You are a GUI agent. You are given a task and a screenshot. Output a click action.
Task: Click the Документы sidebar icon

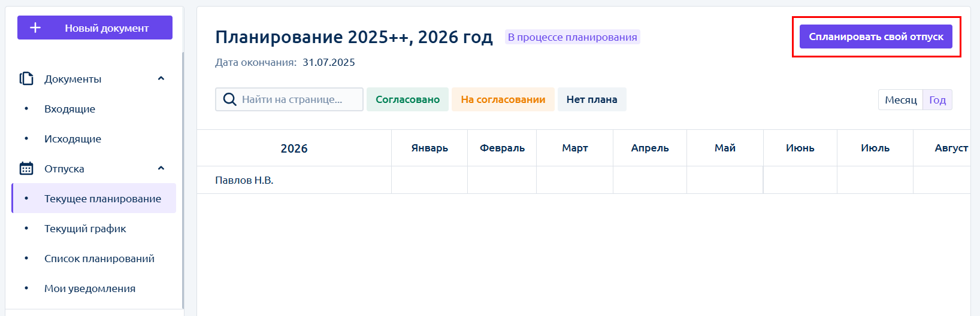pyautogui.click(x=26, y=78)
